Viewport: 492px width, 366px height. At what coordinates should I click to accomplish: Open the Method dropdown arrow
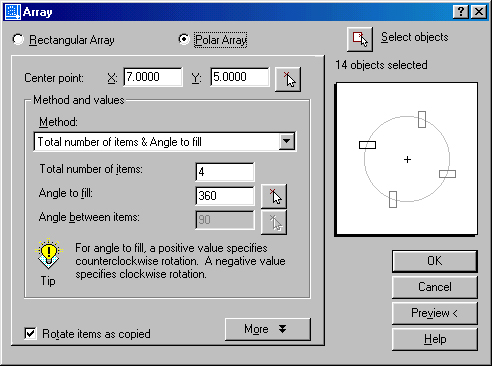pos(287,142)
